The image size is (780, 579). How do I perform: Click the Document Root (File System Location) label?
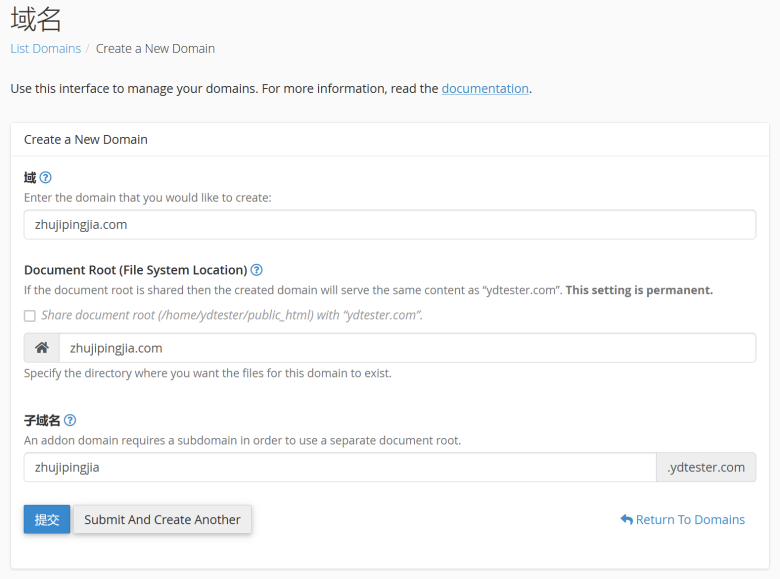[135, 270]
